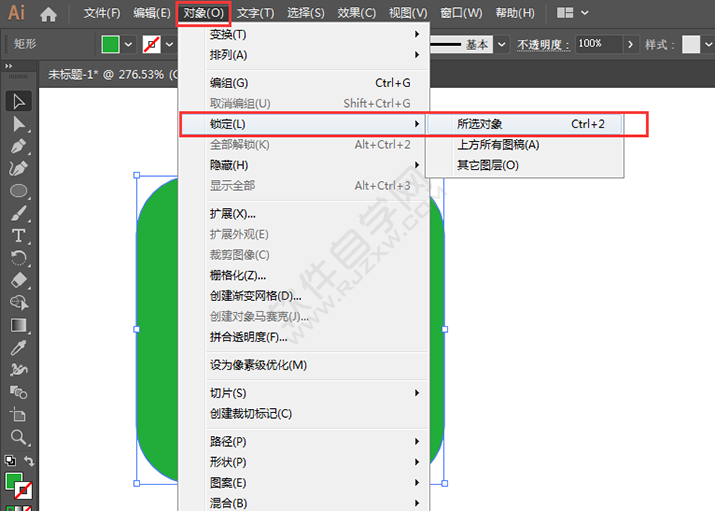715x511 pixels.
Task: Open the 基本 brush definition dropdown
Action: (x=502, y=44)
